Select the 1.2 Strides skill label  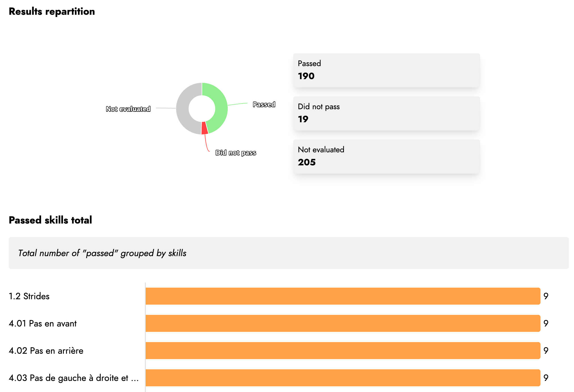tap(29, 296)
